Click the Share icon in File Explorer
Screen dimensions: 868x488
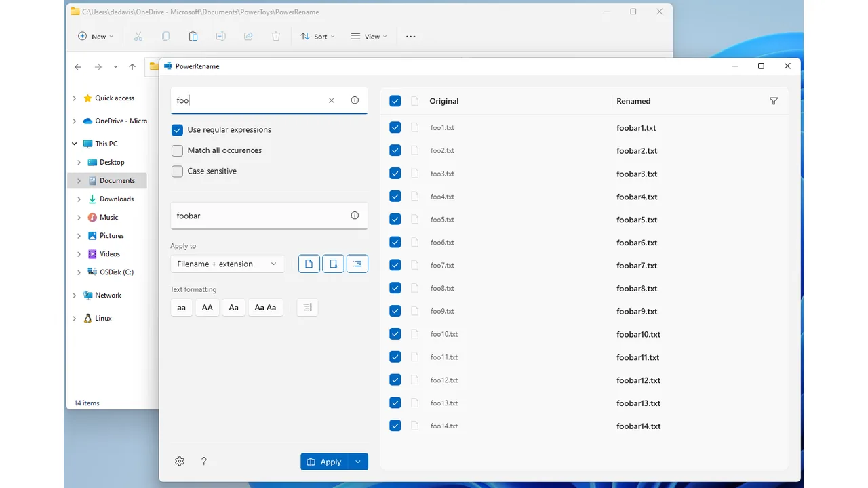[248, 37]
